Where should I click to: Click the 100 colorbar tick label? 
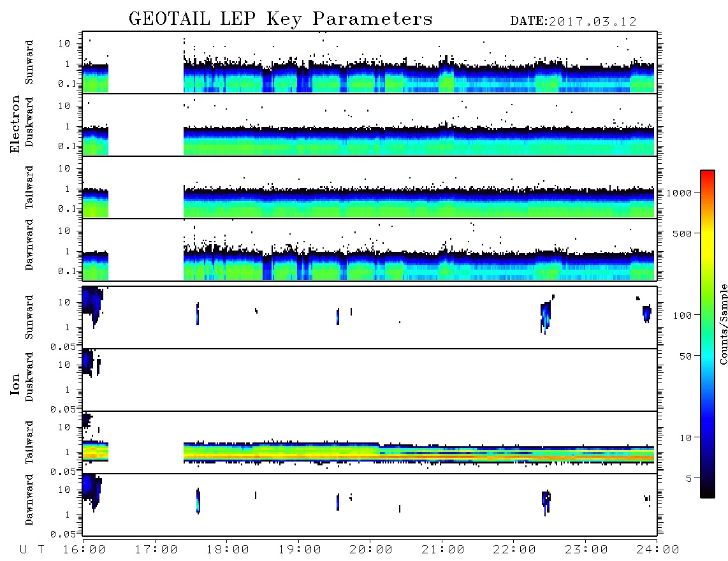683,316
